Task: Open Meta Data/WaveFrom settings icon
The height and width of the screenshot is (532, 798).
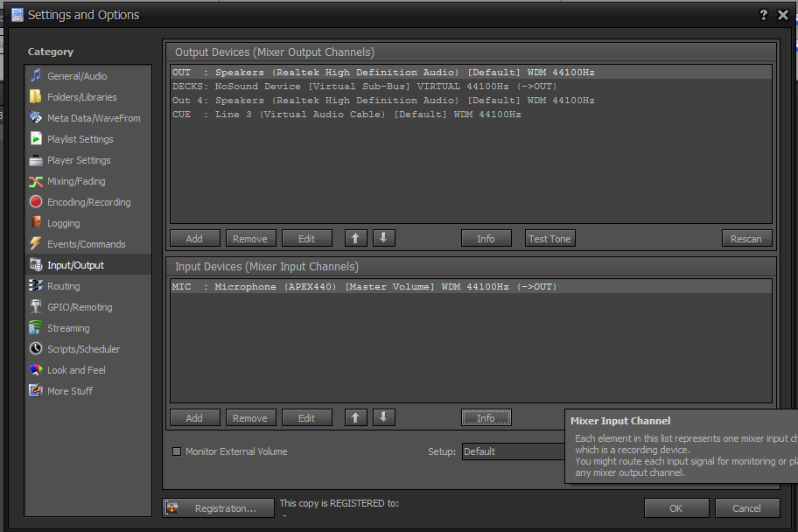Action: [x=37, y=118]
